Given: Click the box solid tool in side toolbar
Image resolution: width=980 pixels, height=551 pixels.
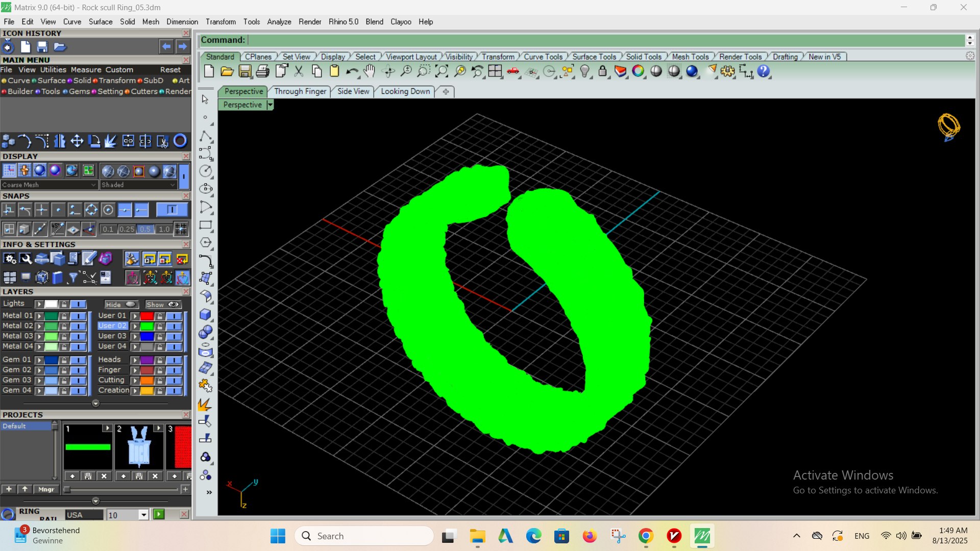Looking at the screenshot, I should 206,314.
